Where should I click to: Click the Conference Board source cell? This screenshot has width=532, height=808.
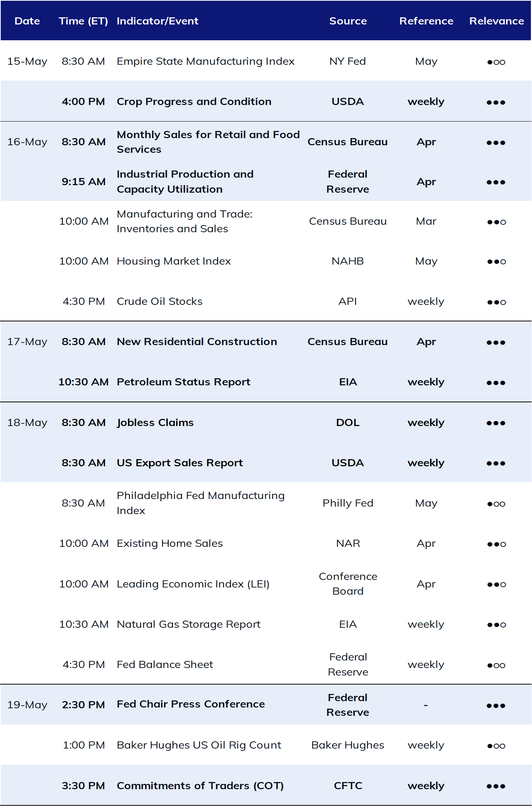tap(348, 584)
